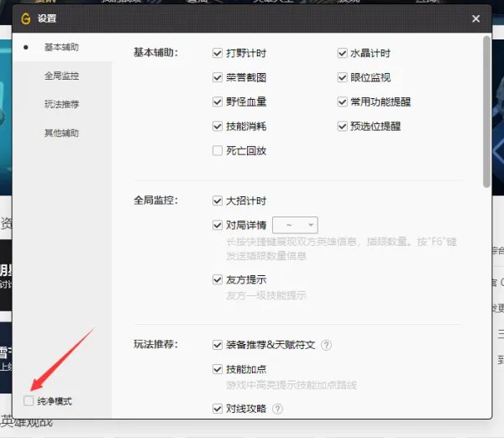Toggle 预选位提醒 checkbox
The width and height of the screenshot is (504, 438).
pos(343,126)
